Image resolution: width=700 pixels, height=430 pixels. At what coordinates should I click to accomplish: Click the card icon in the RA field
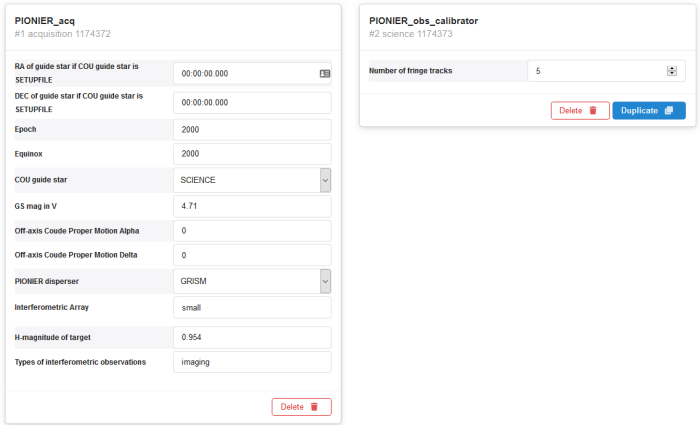pyautogui.click(x=324, y=73)
